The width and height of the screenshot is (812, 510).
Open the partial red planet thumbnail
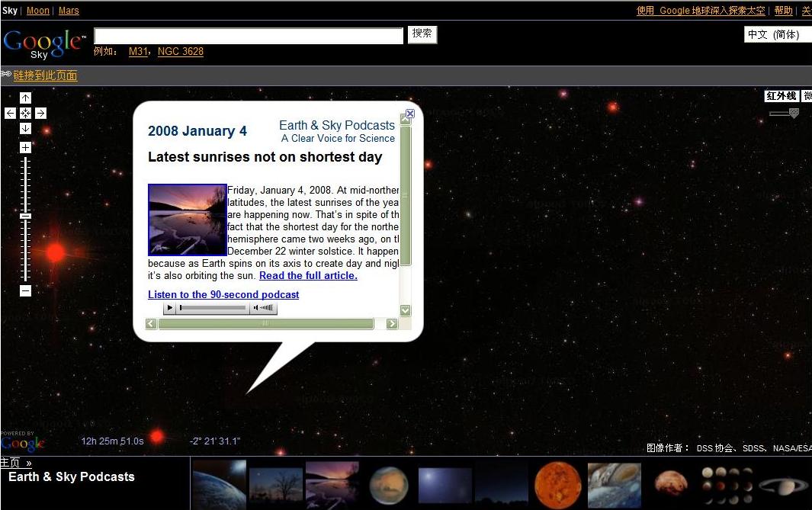click(x=671, y=483)
